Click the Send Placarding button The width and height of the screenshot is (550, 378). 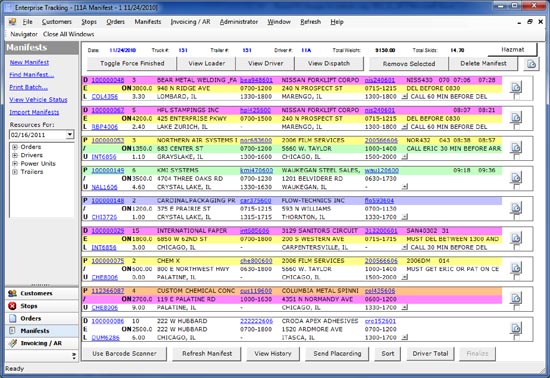point(337,354)
